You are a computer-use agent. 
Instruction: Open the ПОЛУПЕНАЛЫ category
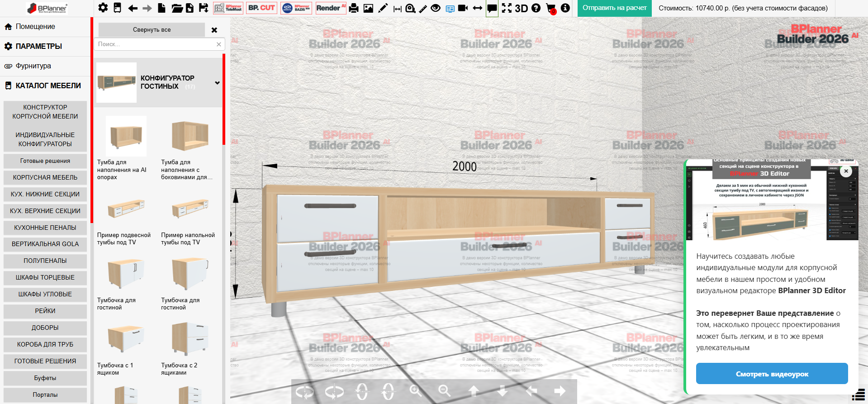[45, 261]
